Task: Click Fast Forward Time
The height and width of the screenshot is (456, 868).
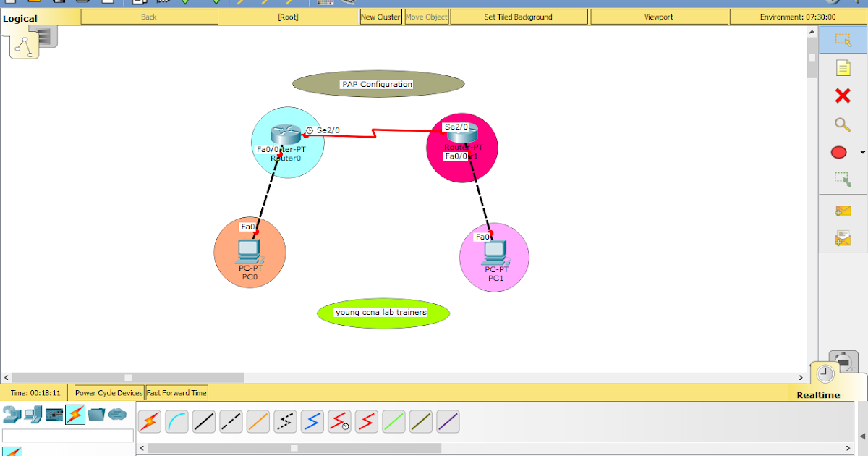Action: pos(176,392)
